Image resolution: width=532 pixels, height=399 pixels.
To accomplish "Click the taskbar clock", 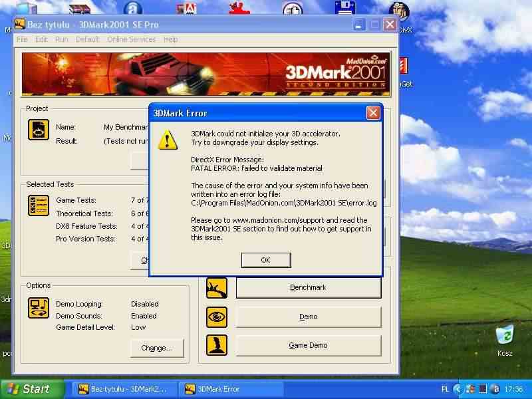I will (513, 389).
